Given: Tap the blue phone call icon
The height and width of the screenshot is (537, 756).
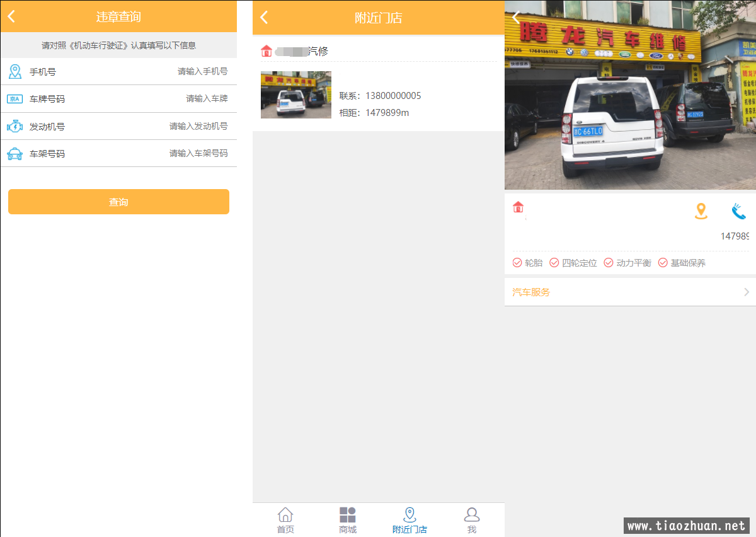Looking at the screenshot, I should coord(738,211).
